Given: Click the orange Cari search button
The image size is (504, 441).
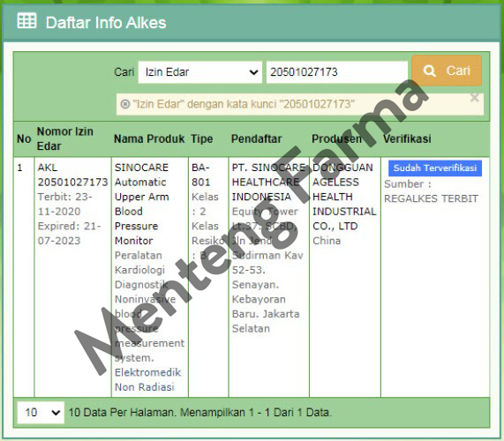Looking at the screenshot, I should click(447, 71).
